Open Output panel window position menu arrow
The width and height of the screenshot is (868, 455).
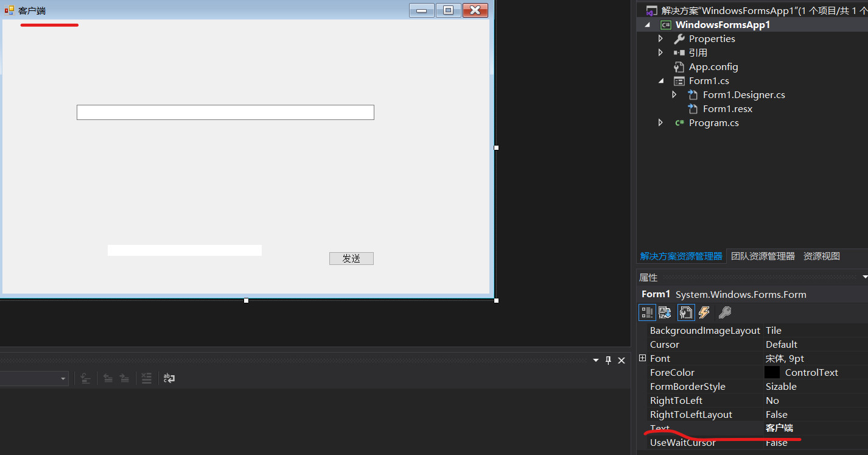596,361
